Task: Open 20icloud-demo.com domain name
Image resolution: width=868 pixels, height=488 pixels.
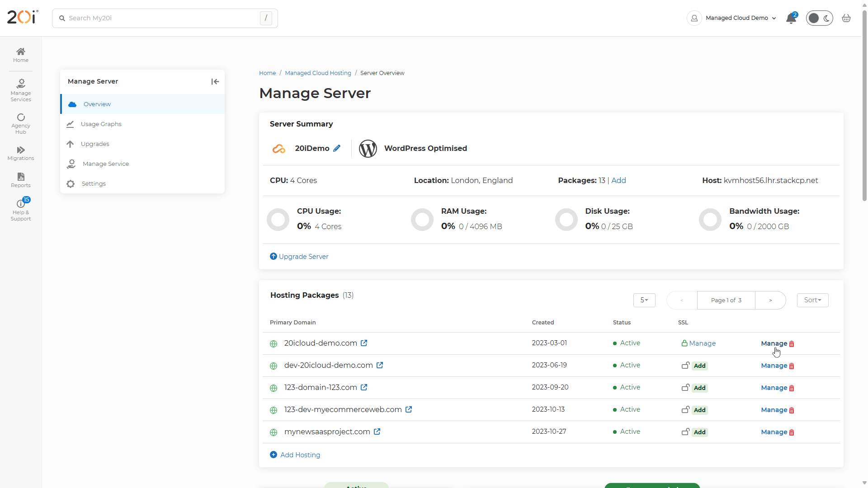Action: (321, 343)
